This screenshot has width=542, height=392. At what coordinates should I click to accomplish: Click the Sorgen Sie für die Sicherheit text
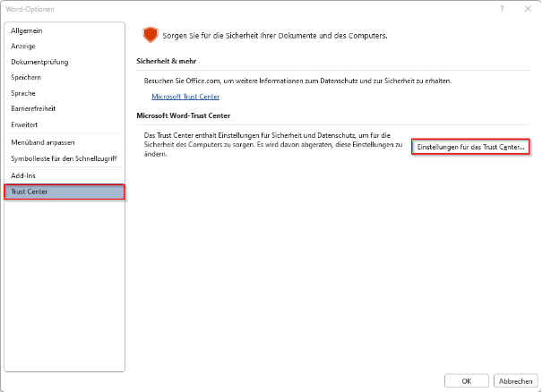(275, 36)
